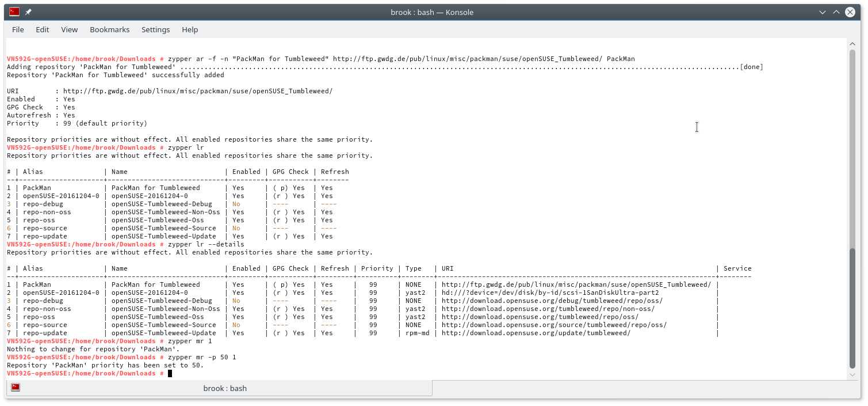
Task: Click the "http://download.opensuse.org/source/tumbleweed/repo/oss/" URI
Action: tap(554, 325)
